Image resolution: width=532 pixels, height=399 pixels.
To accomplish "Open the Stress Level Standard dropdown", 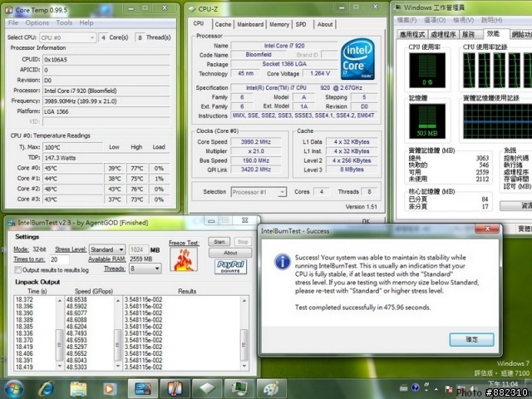I will coord(107,249).
